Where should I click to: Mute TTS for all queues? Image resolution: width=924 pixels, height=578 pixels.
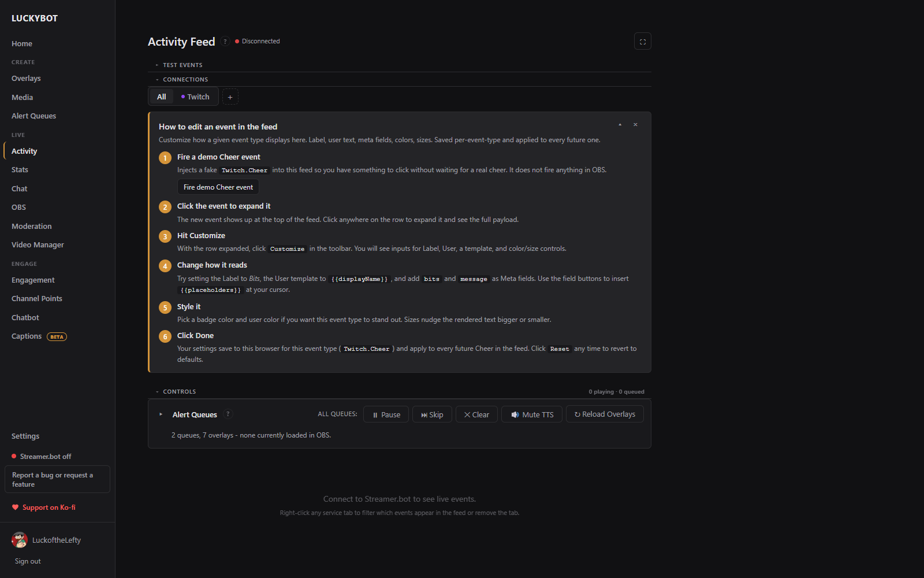[532, 414]
